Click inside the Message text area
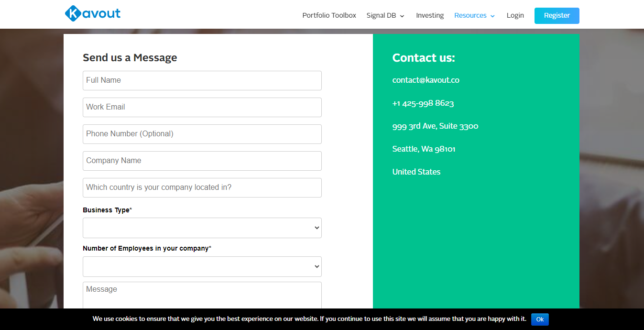Image resolution: width=644 pixels, height=330 pixels. coord(202,295)
